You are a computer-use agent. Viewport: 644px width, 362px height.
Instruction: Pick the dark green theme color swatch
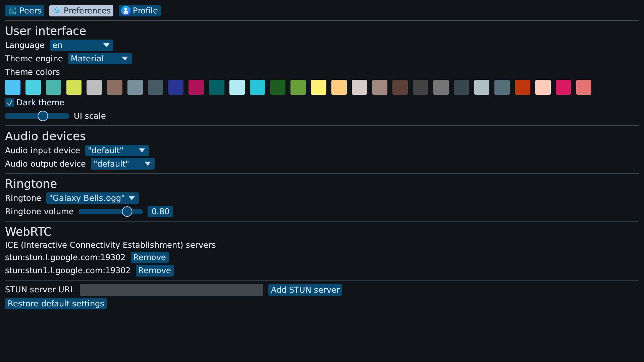click(278, 87)
